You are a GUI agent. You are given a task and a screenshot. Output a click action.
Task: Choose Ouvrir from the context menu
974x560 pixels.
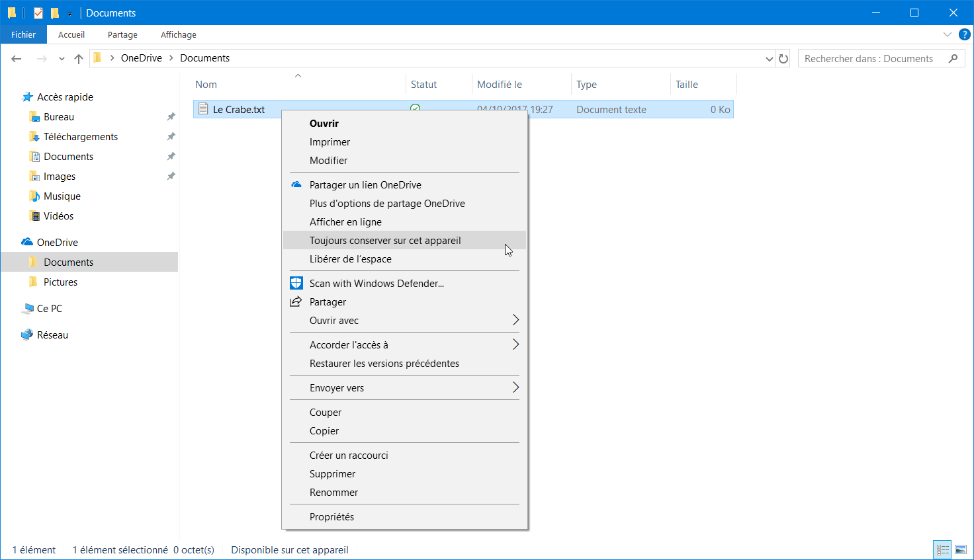point(404,124)
